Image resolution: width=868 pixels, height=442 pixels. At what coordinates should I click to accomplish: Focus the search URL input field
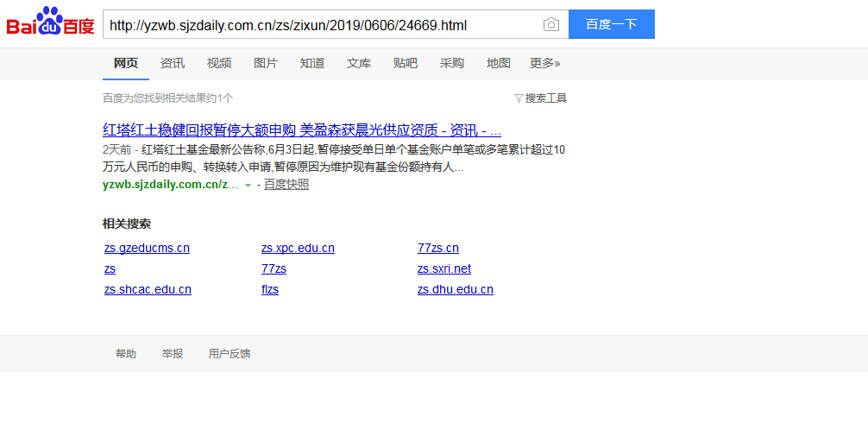pos(319,25)
